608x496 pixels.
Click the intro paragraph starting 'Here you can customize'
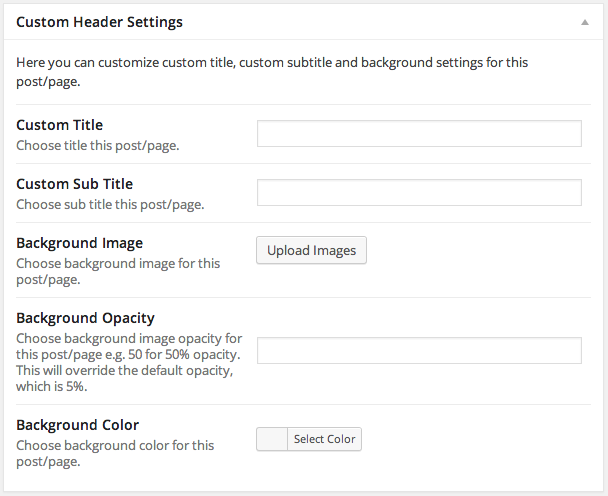point(272,72)
